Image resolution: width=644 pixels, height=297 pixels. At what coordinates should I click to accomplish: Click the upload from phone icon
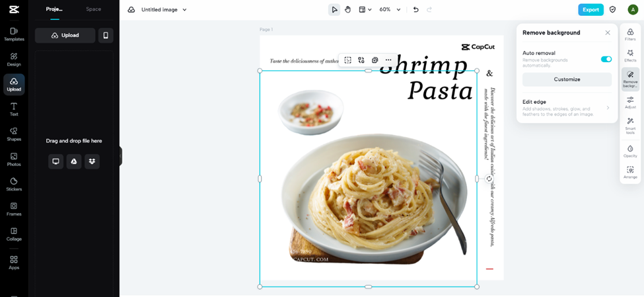[x=106, y=35]
